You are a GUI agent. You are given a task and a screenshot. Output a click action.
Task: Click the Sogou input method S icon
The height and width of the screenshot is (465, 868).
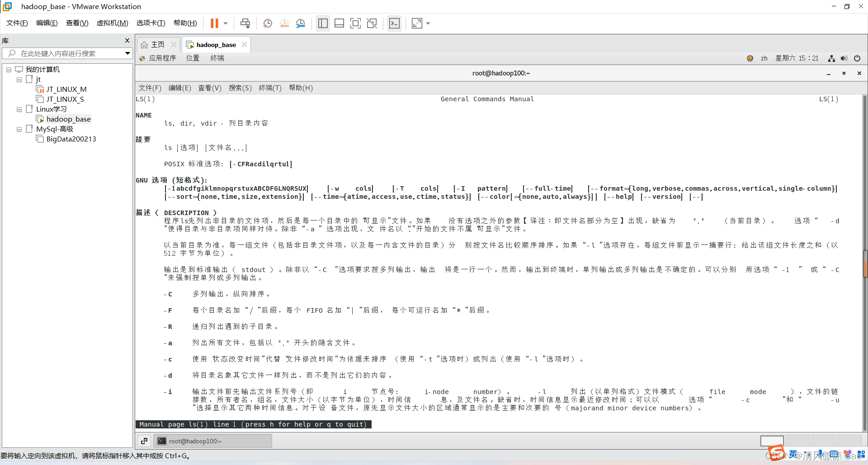coord(777,453)
